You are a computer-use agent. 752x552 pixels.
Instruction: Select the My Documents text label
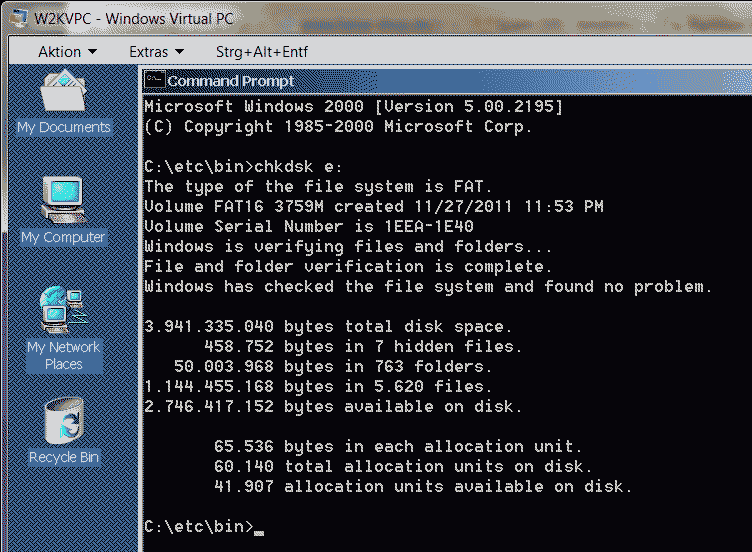64,127
